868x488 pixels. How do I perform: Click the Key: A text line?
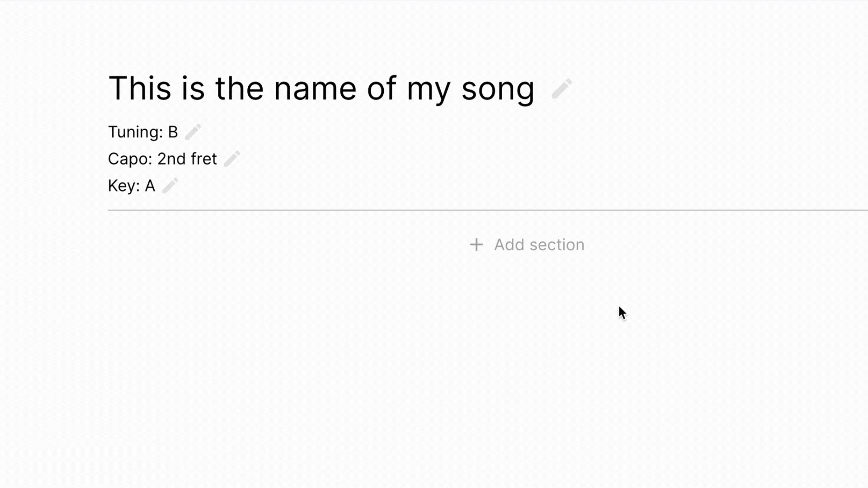click(132, 185)
